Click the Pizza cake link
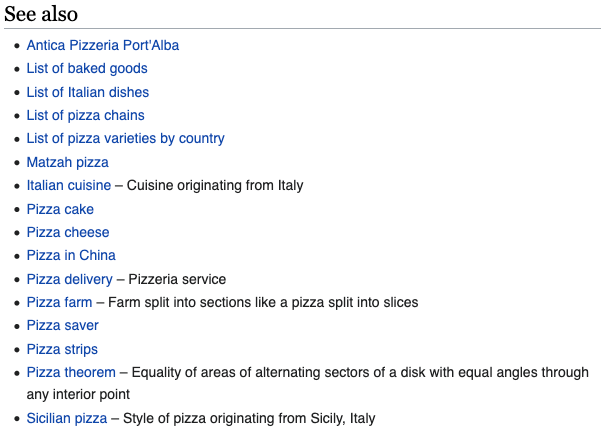Image resolution: width=601 pixels, height=444 pixels. point(60,209)
